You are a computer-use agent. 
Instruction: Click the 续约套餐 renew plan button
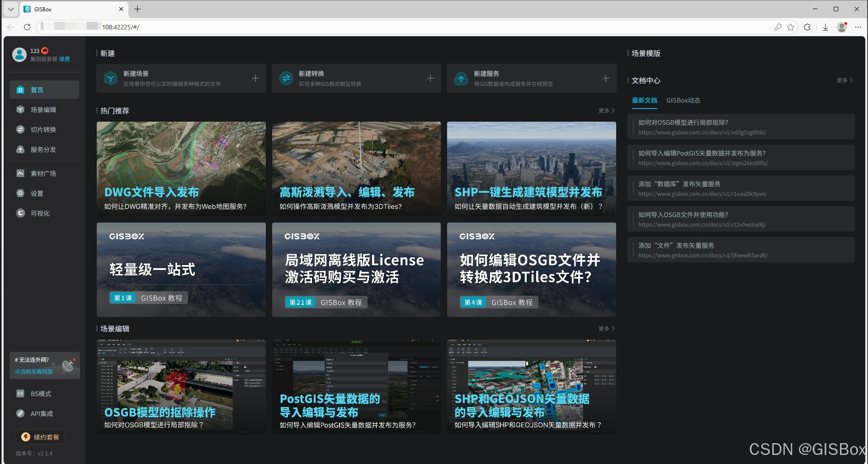click(40, 437)
